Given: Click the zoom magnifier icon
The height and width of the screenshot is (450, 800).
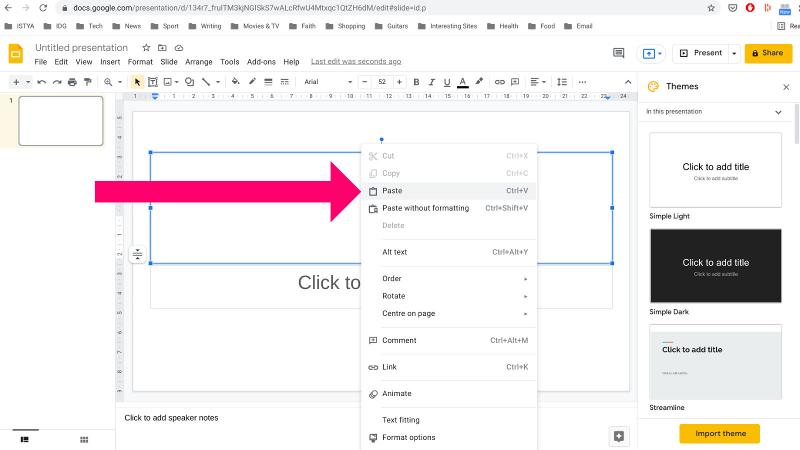Looking at the screenshot, I should tap(108, 82).
